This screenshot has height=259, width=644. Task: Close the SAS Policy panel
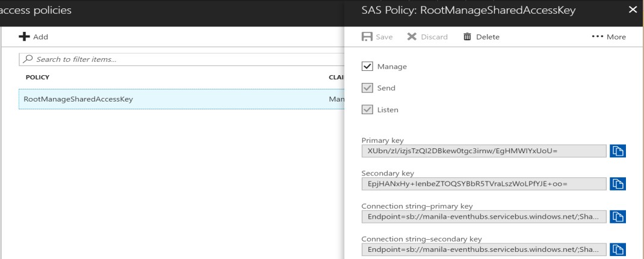coord(632,10)
